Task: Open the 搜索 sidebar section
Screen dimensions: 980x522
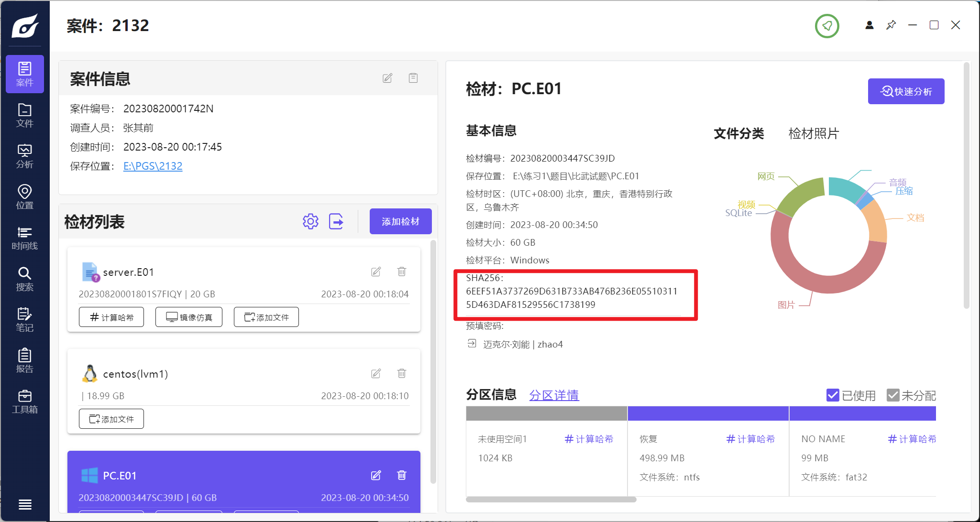Action: pos(25,279)
